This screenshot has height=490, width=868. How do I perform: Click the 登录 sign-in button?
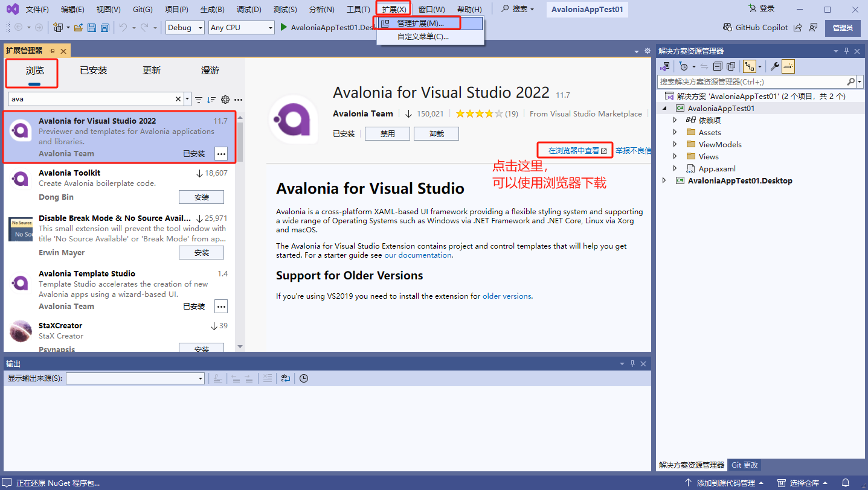761,8
